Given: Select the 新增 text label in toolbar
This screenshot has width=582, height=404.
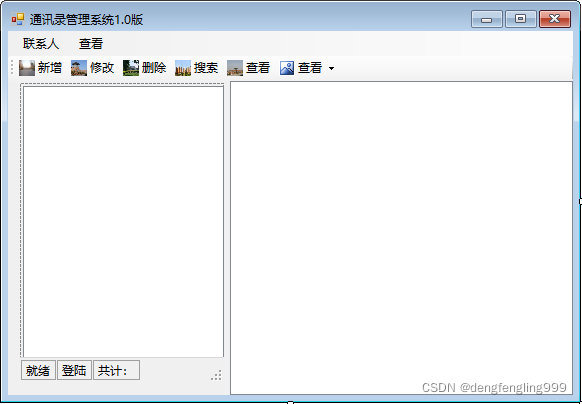Looking at the screenshot, I should coord(50,68).
